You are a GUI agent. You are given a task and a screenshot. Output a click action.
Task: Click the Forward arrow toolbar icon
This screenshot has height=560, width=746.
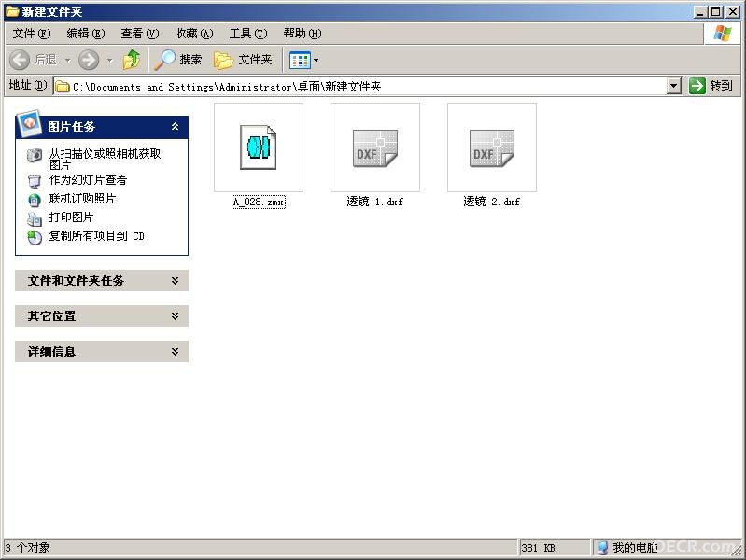(x=89, y=60)
